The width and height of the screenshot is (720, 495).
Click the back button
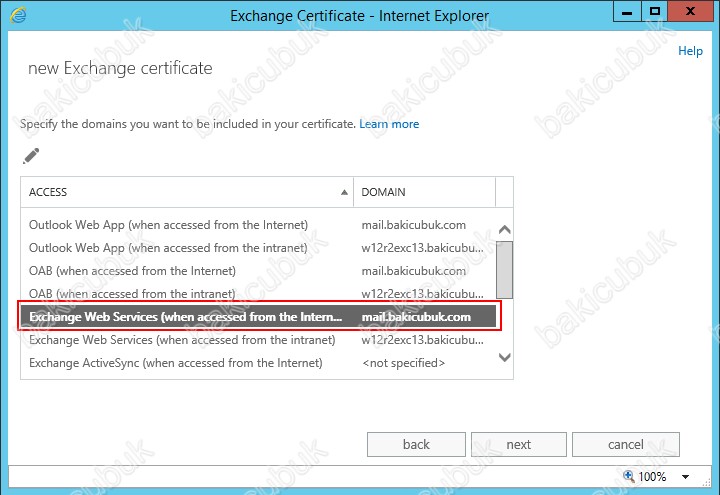pos(416,444)
